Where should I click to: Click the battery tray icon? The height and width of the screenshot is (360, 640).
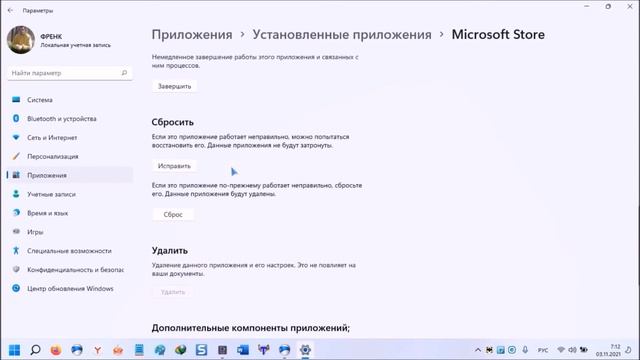584,350
